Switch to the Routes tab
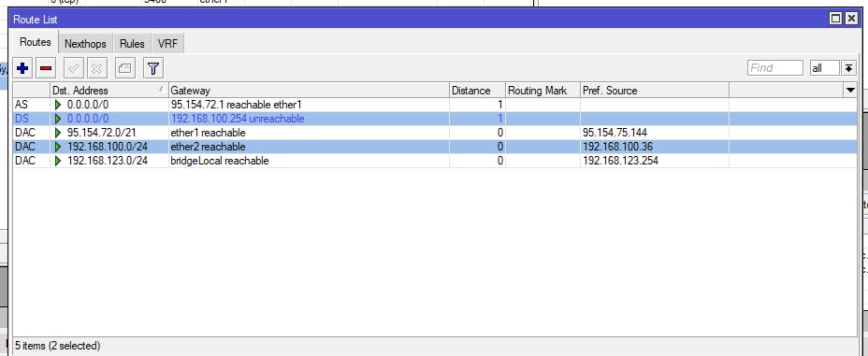Image resolution: width=868 pixels, height=356 pixels. pyautogui.click(x=36, y=42)
